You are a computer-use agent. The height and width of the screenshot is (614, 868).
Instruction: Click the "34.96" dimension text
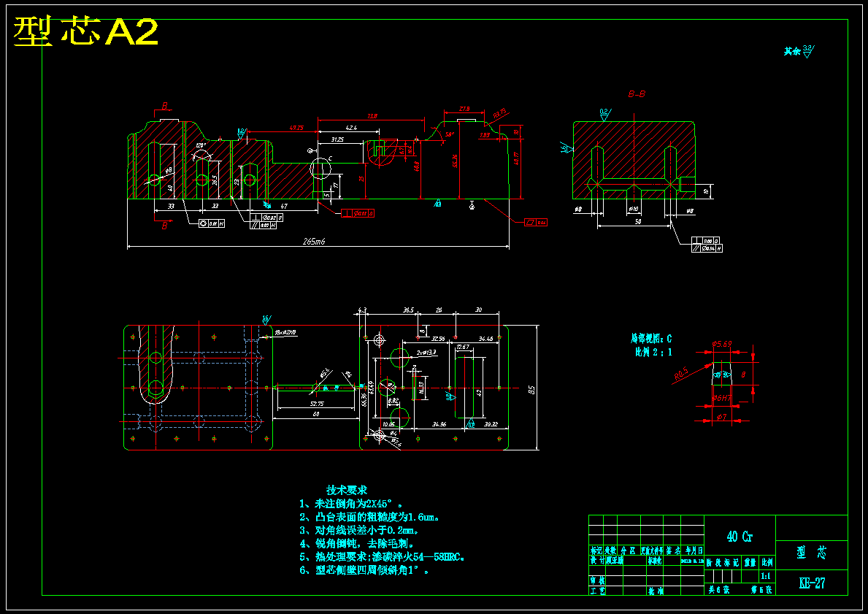click(x=439, y=424)
